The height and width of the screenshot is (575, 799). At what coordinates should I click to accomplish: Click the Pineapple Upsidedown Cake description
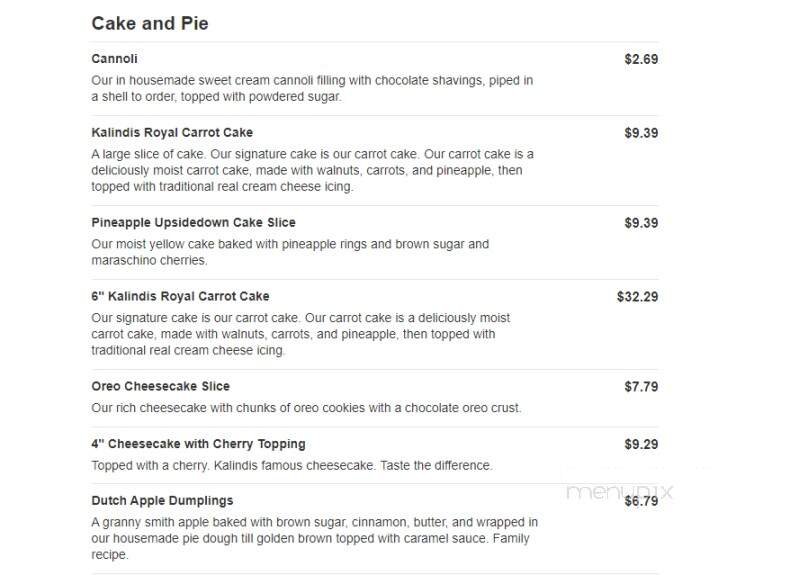click(x=290, y=252)
